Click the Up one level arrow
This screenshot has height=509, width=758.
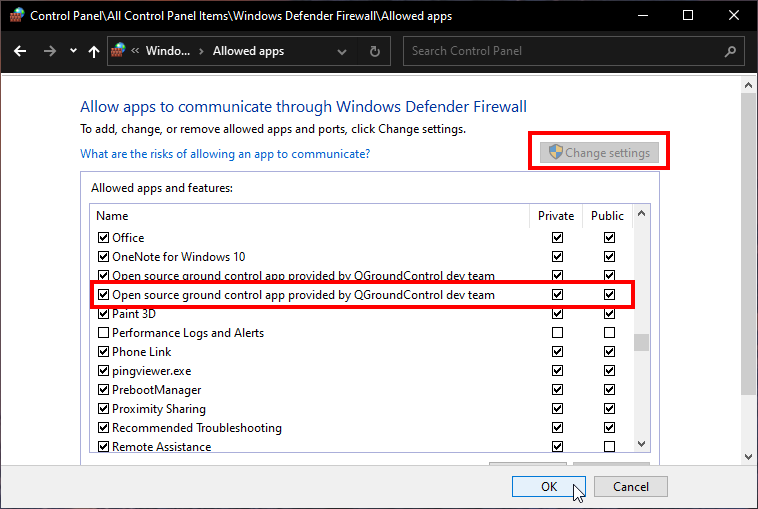pos(93,51)
